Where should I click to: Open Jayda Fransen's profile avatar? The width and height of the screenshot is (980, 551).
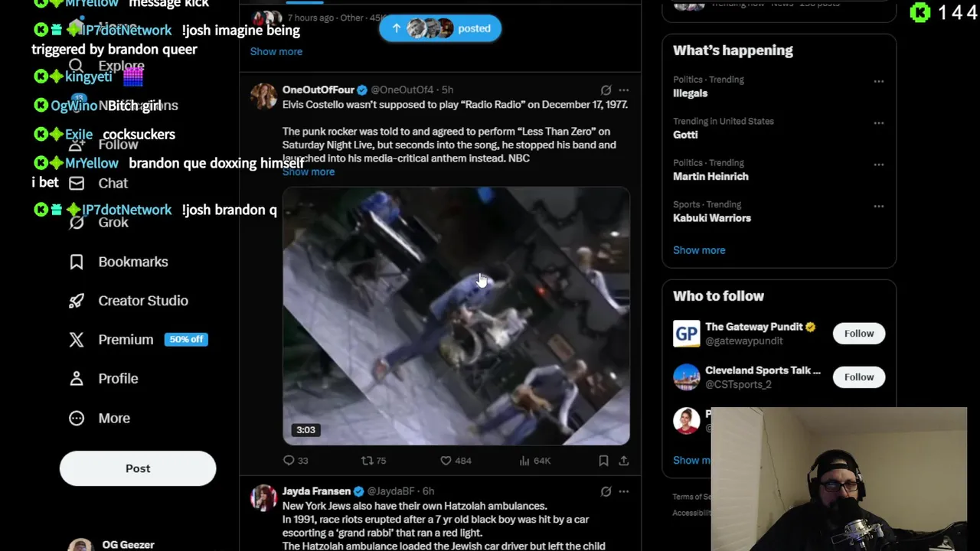[x=263, y=497]
